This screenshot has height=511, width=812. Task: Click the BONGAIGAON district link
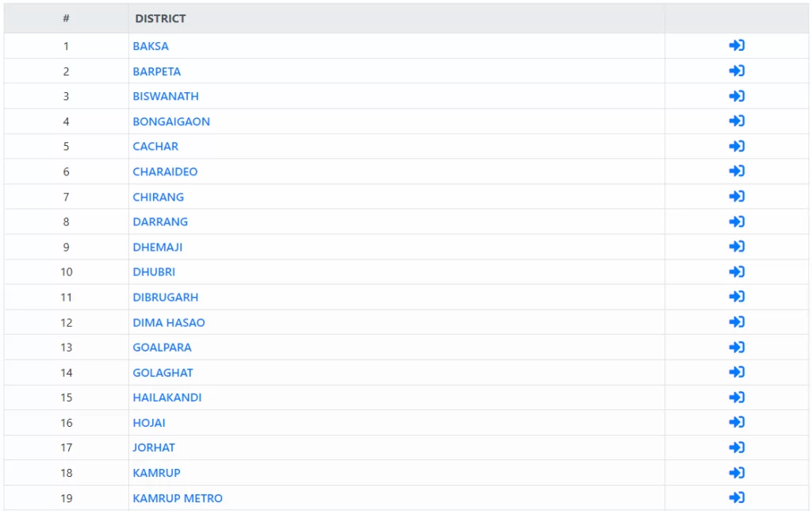point(171,121)
